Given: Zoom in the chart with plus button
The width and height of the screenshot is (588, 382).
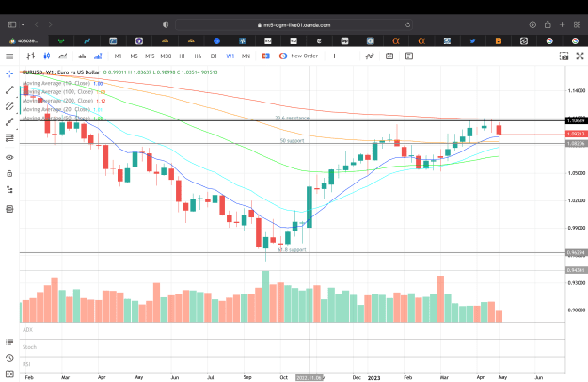Looking at the screenshot, I should pyautogui.click(x=334, y=56).
